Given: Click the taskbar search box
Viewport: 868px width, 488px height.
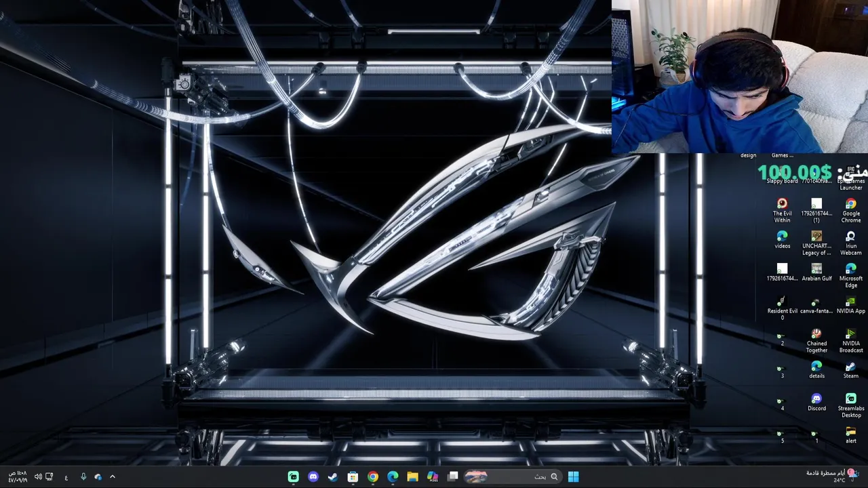Looking at the screenshot, I should coord(513,476).
